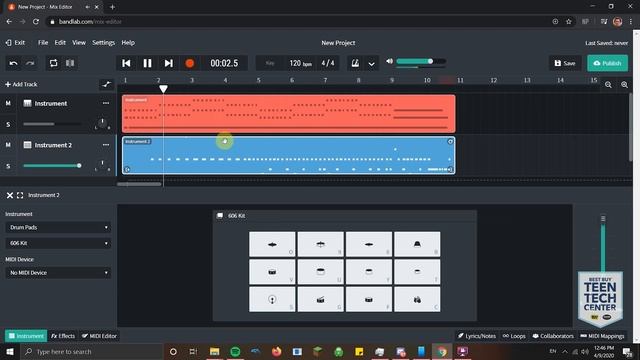Hit the cymbal pad with key O
Viewport: 640px width, 360px height.
pos(272,244)
